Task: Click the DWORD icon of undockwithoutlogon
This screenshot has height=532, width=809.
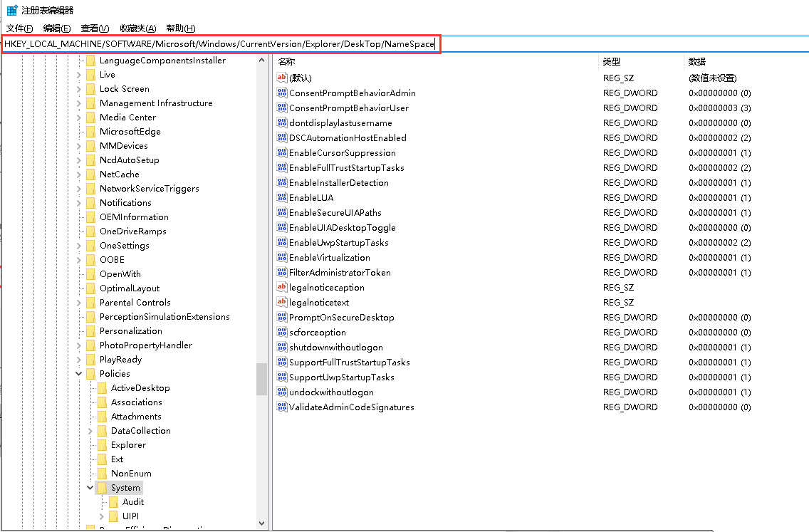Action: pos(282,392)
